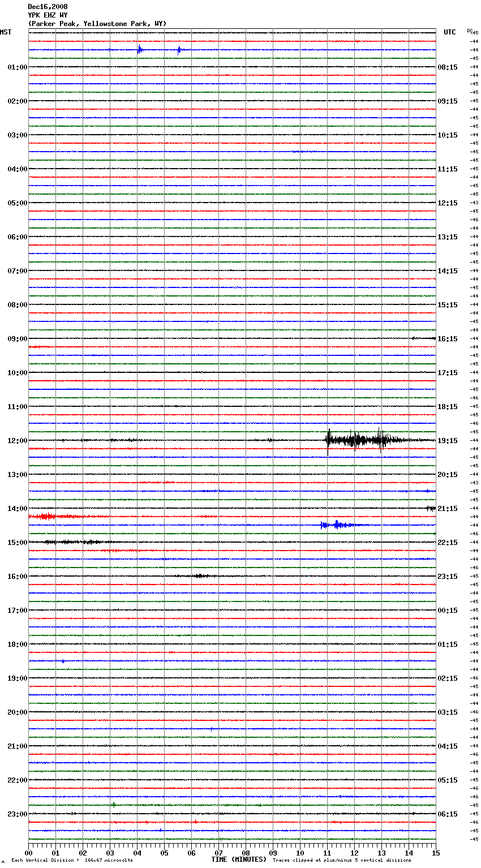Click the 20:15 UTC time label
The width and height of the screenshot is (481, 868).
point(448,475)
